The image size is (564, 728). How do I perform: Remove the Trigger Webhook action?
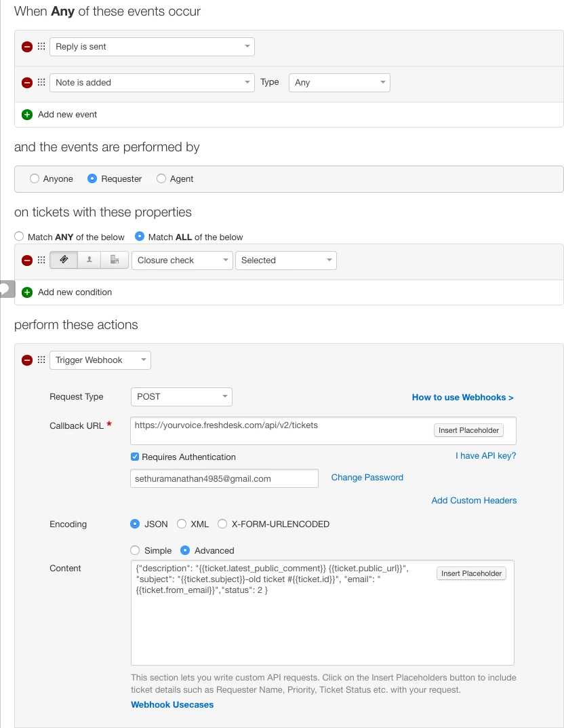(27, 360)
